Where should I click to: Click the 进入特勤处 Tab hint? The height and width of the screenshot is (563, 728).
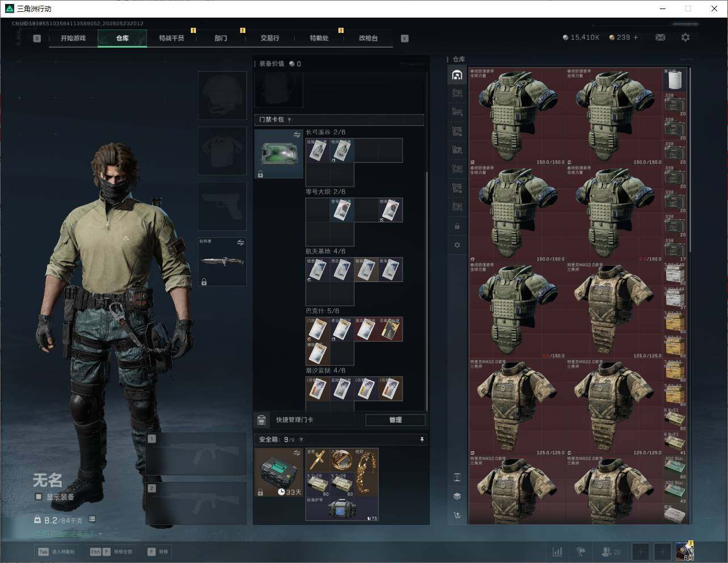click(x=56, y=552)
